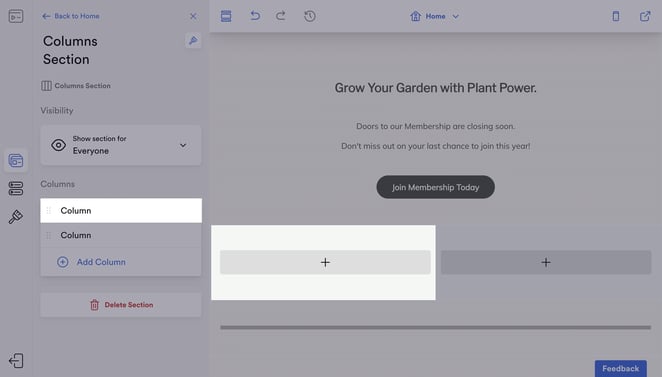
Task: Click the Don't miss out text line
Action: coord(435,146)
